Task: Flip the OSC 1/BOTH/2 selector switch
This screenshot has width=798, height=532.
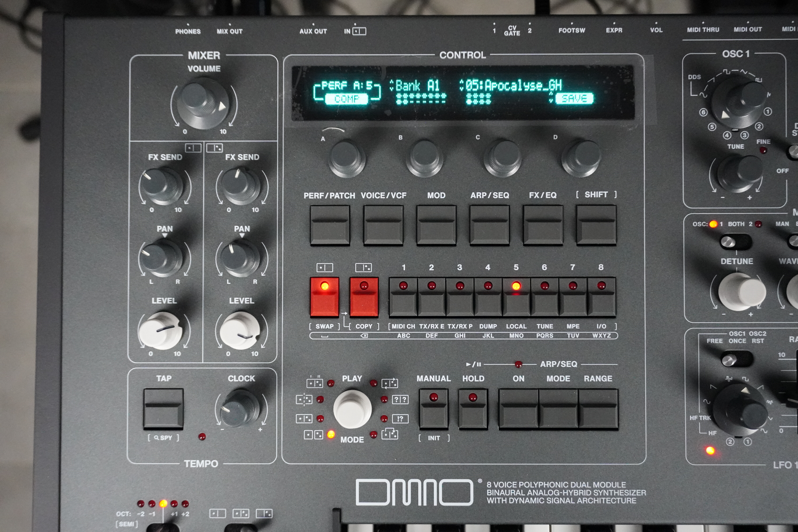Action: [736, 242]
